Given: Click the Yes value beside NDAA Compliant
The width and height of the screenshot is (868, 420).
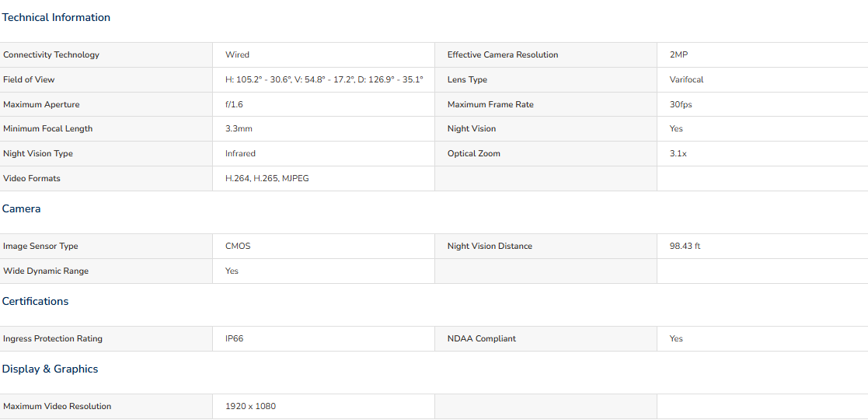Looking at the screenshot, I should 677,338.
